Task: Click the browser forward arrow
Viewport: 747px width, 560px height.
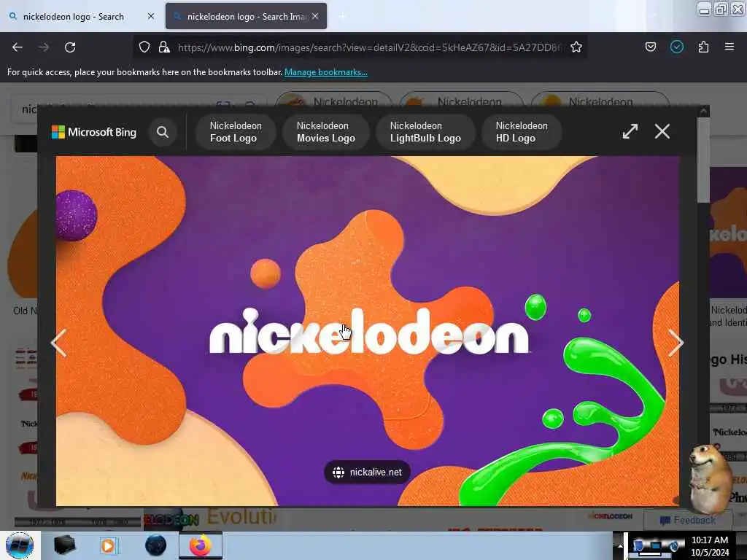Action: (44, 47)
